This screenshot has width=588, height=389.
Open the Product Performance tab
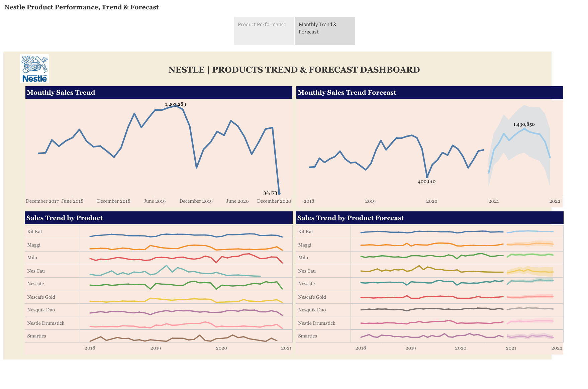click(262, 25)
